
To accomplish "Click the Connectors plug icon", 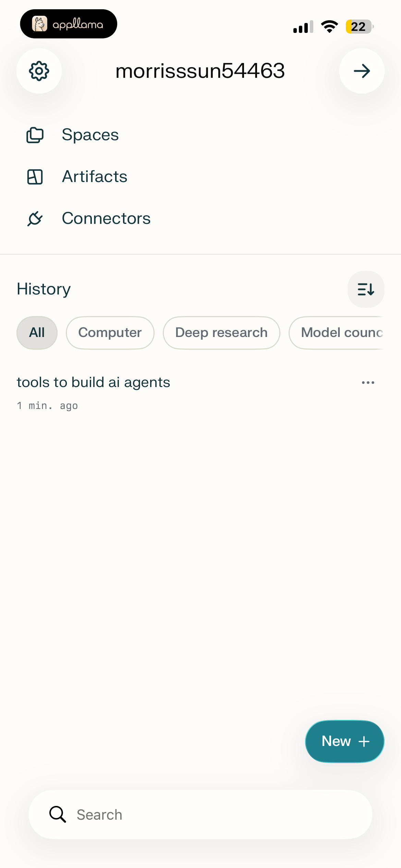I will coord(35,219).
